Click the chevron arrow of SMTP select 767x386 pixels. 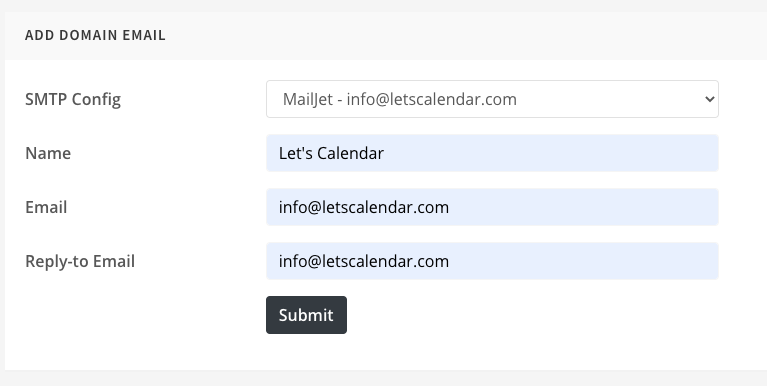click(709, 99)
